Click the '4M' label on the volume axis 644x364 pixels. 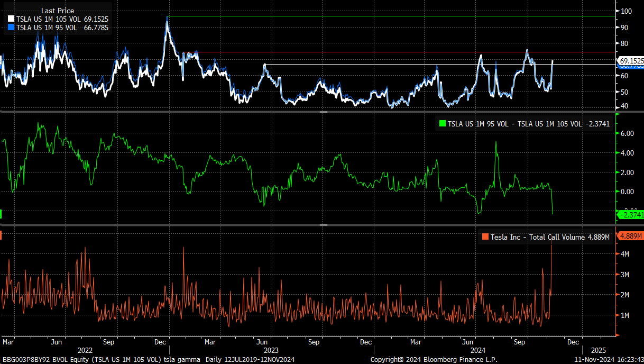625,254
